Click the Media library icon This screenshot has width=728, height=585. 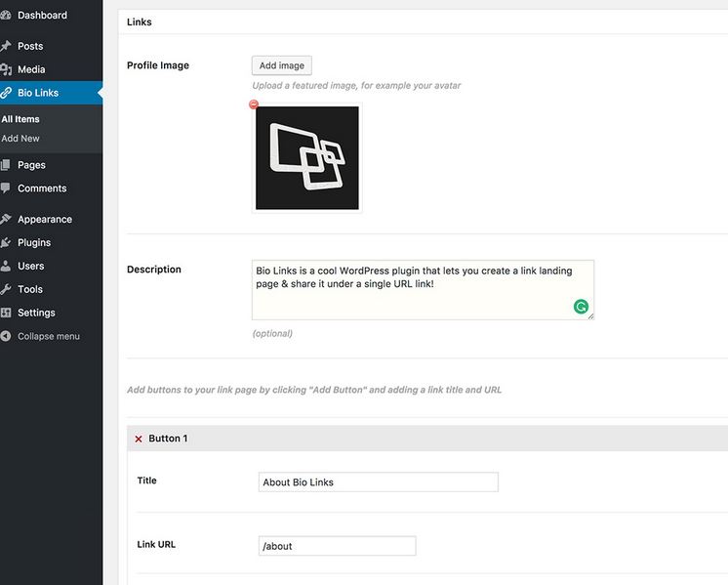(6, 69)
